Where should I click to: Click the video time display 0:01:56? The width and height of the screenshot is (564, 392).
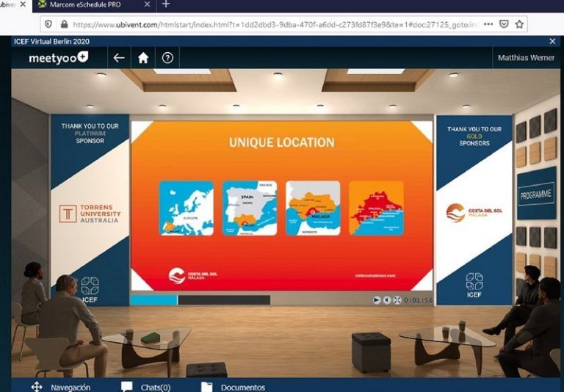(x=418, y=300)
